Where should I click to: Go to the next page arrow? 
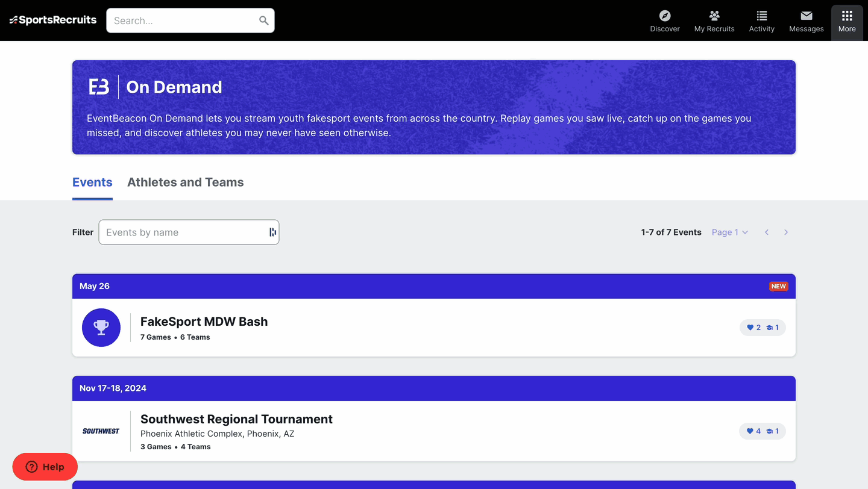point(786,232)
